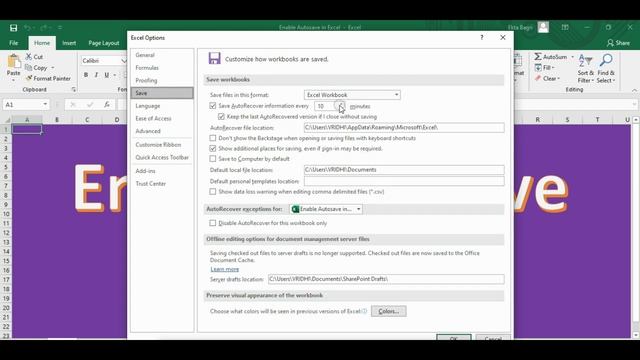Open the File tab

click(x=13, y=43)
